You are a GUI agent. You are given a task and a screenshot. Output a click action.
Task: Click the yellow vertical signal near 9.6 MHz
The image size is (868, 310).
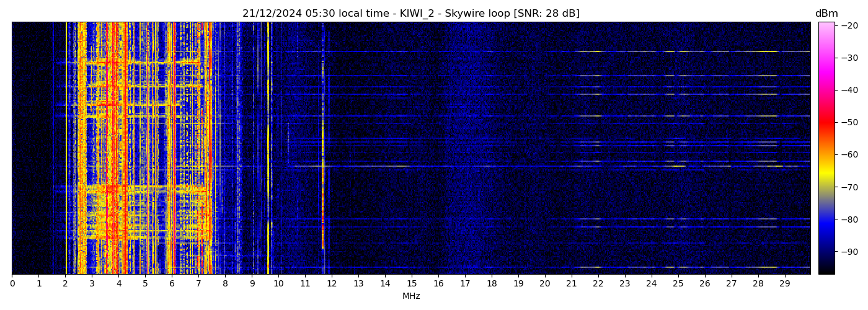(268, 149)
